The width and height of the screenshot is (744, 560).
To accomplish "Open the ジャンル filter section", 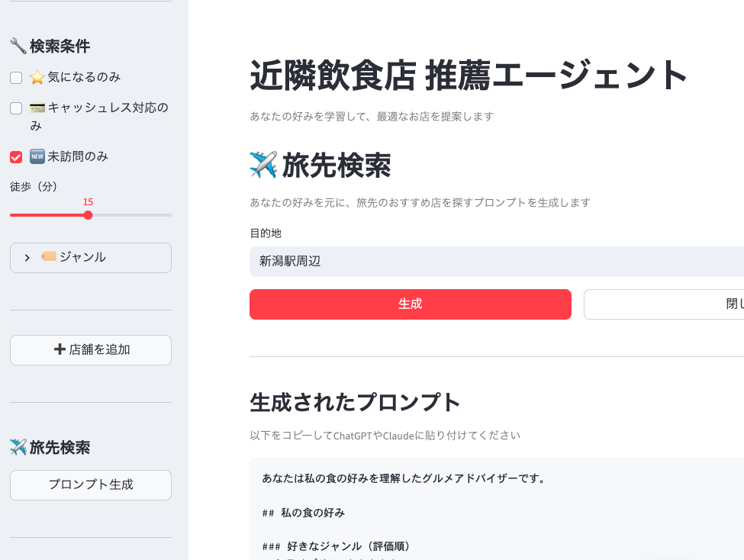I will click(91, 258).
